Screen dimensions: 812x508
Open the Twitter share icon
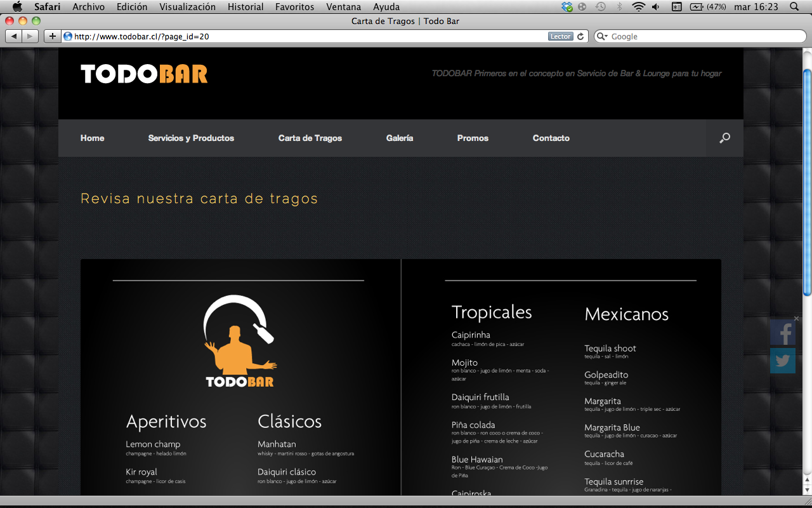[783, 361]
